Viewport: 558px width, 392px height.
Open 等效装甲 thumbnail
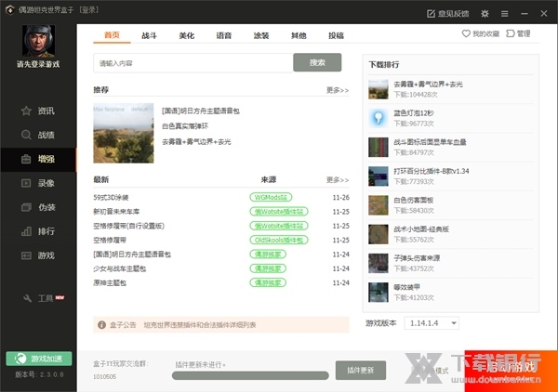379,292
